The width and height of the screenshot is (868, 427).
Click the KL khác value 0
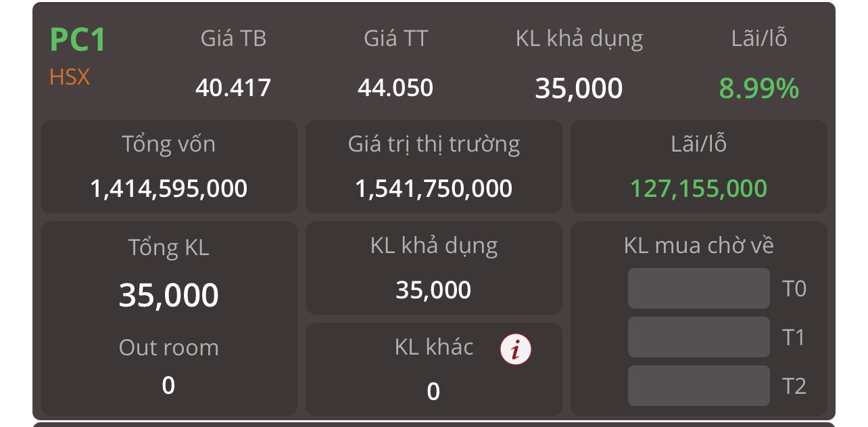[433, 391]
